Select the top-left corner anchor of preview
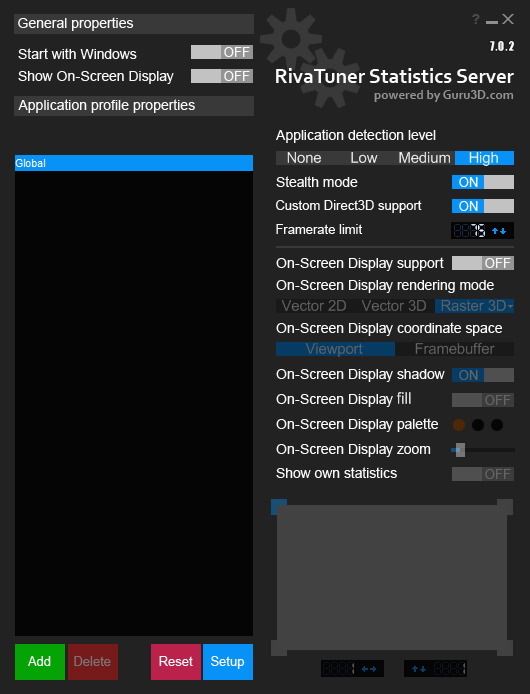Screen dimensions: 530x694 [279, 507]
